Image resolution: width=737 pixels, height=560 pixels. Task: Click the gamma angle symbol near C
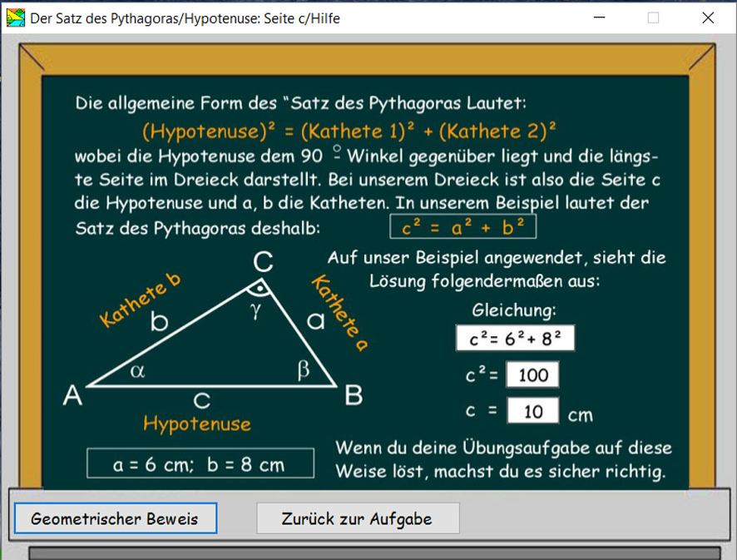coord(257,309)
